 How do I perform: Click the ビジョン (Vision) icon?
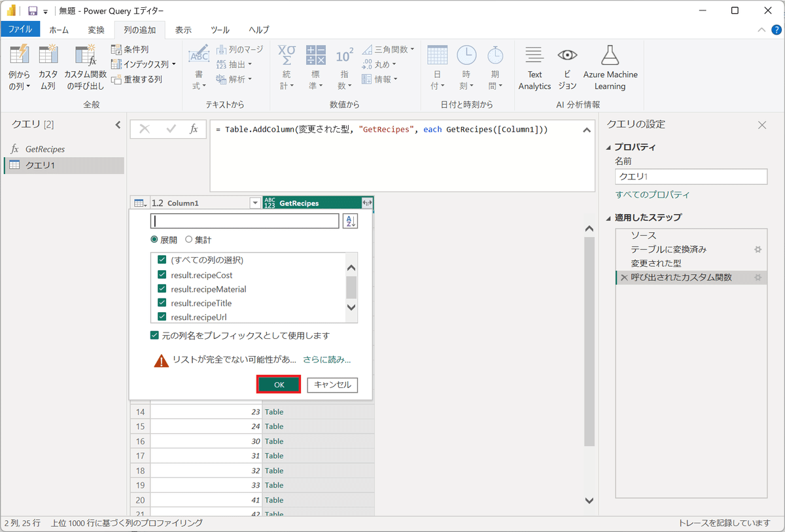[x=567, y=55]
